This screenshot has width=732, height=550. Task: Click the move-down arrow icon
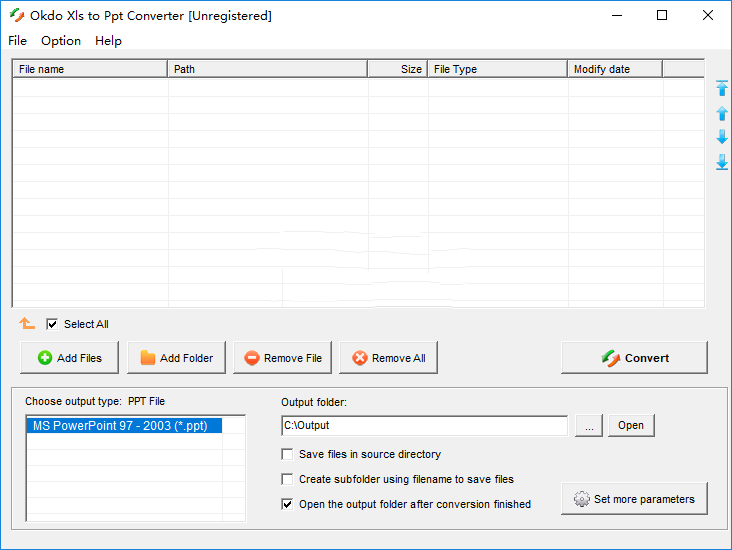(x=722, y=137)
